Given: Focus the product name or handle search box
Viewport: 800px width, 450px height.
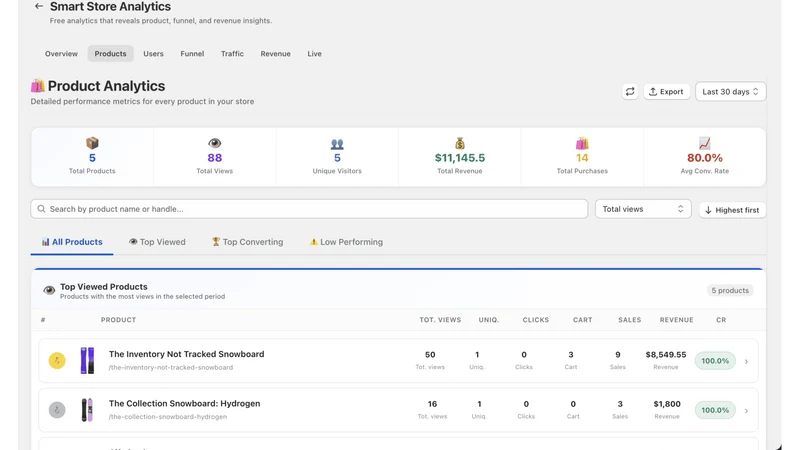Looking at the screenshot, I should [x=309, y=209].
